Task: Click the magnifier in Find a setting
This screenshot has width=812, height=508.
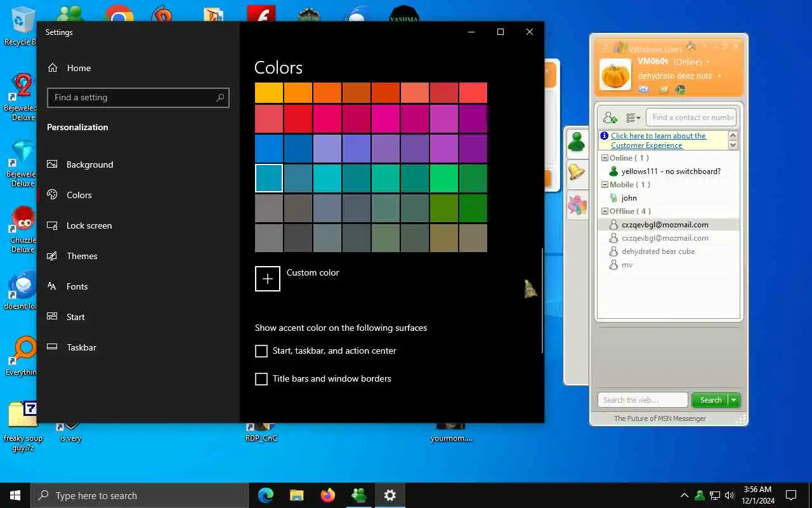Action: click(219, 98)
